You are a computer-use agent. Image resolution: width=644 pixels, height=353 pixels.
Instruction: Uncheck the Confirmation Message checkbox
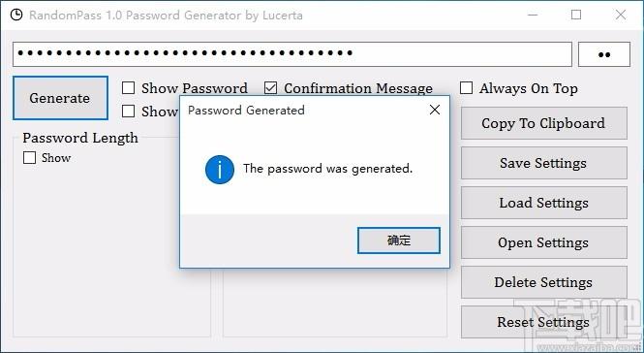(270, 88)
